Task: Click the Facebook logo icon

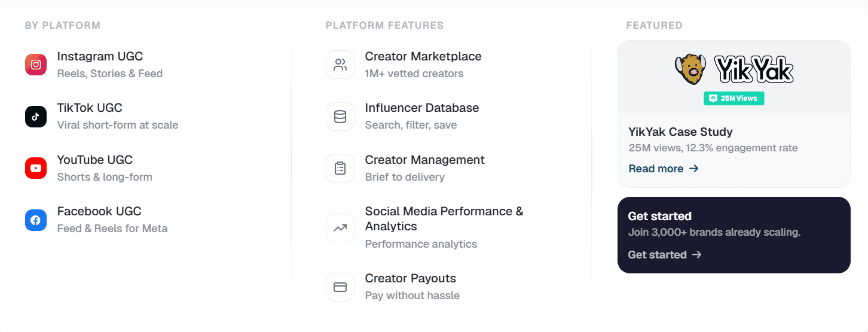Action: pos(36,220)
